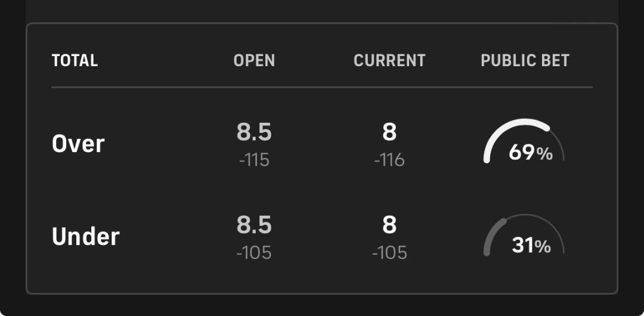Click the Over opening odds -115
The width and height of the screenshot is (644, 316).
254,160
